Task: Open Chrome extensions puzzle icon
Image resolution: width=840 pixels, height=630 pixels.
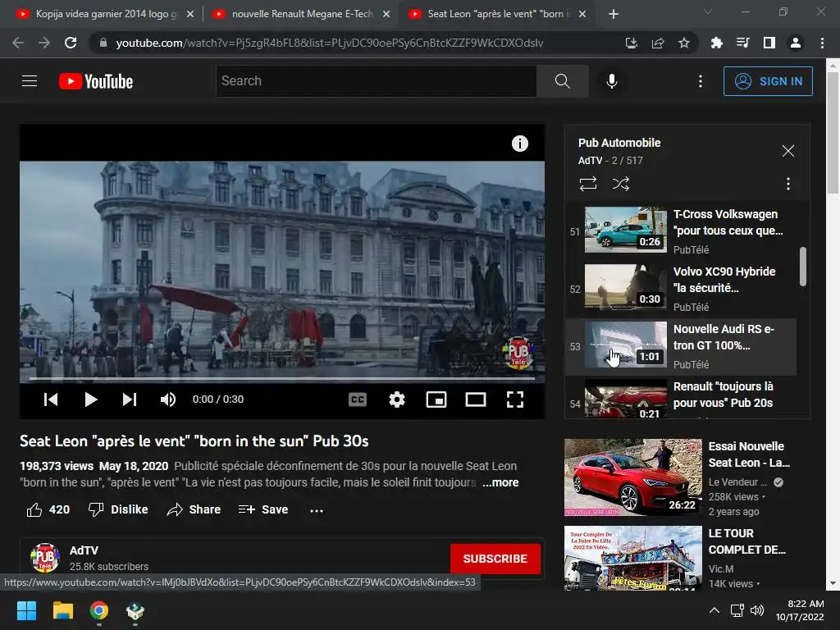Action: coord(716,43)
